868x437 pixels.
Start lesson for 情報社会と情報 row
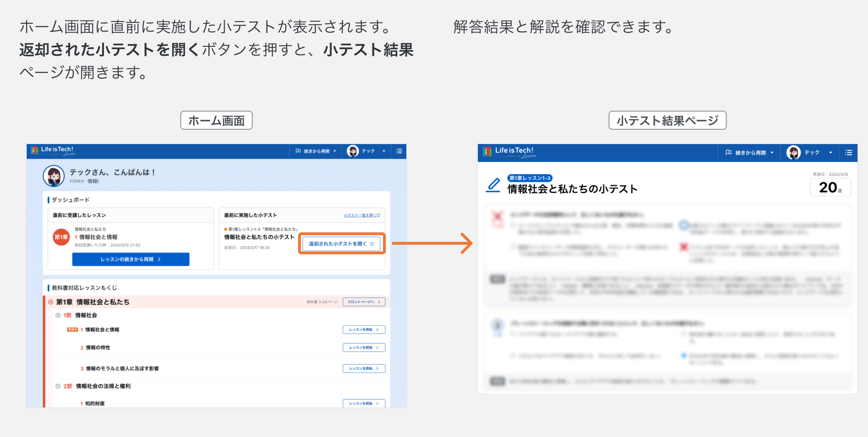tap(364, 330)
